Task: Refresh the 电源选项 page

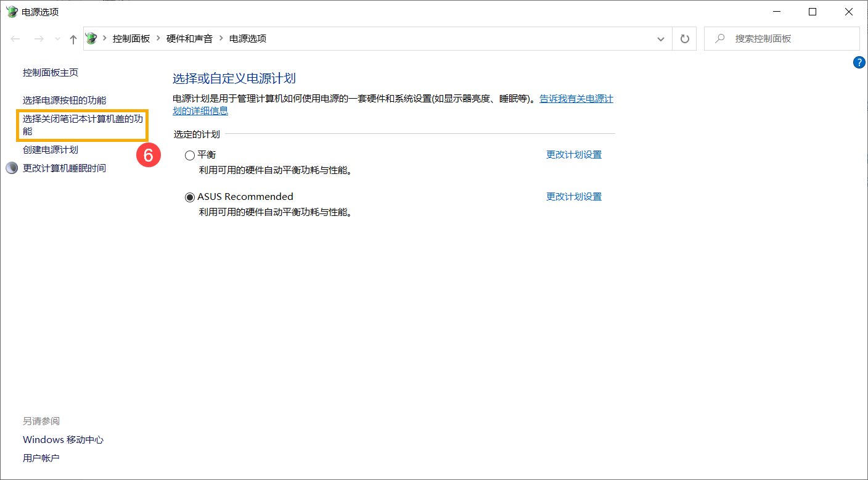Action: 684,39
